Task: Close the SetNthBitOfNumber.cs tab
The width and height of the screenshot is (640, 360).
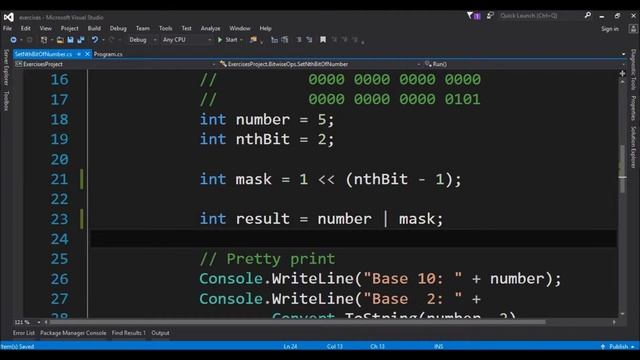Action: 87,54
